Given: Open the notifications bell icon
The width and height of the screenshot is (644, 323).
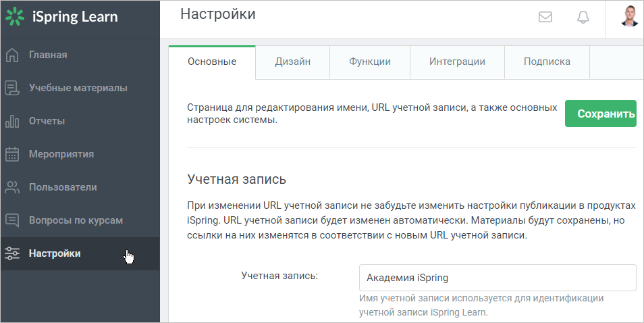Looking at the screenshot, I should pyautogui.click(x=583, y=17).
